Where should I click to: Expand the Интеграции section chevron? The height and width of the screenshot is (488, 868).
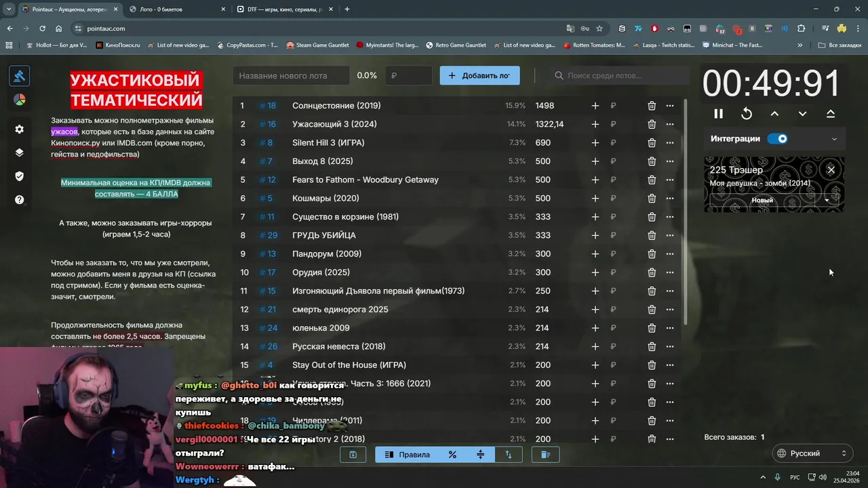point(834,139)
